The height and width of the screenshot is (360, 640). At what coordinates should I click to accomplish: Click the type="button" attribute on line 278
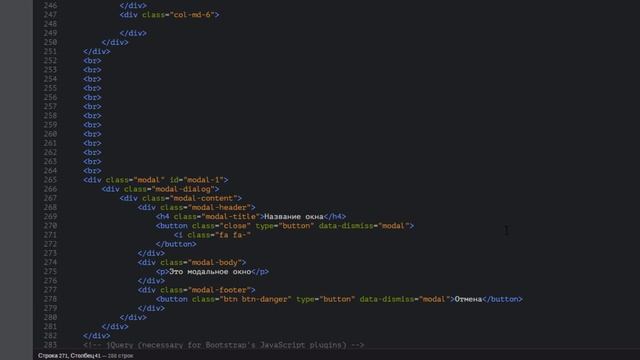tap(326, 299)
